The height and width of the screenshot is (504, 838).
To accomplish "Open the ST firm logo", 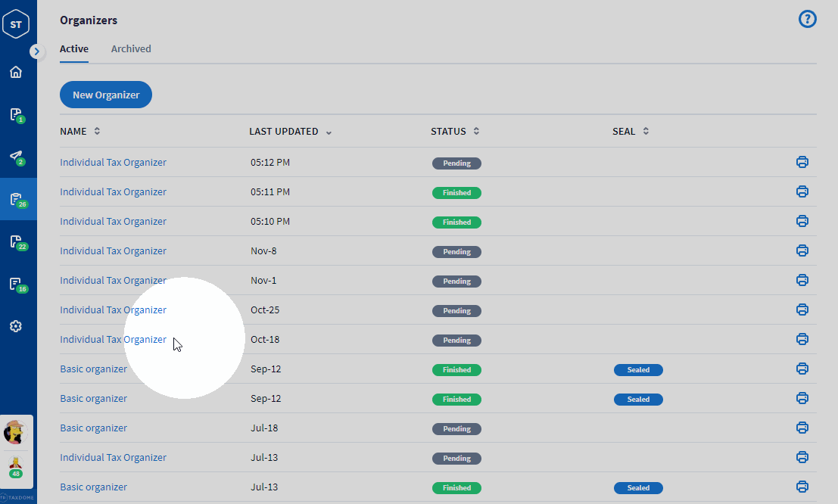I will coord(16,24).
